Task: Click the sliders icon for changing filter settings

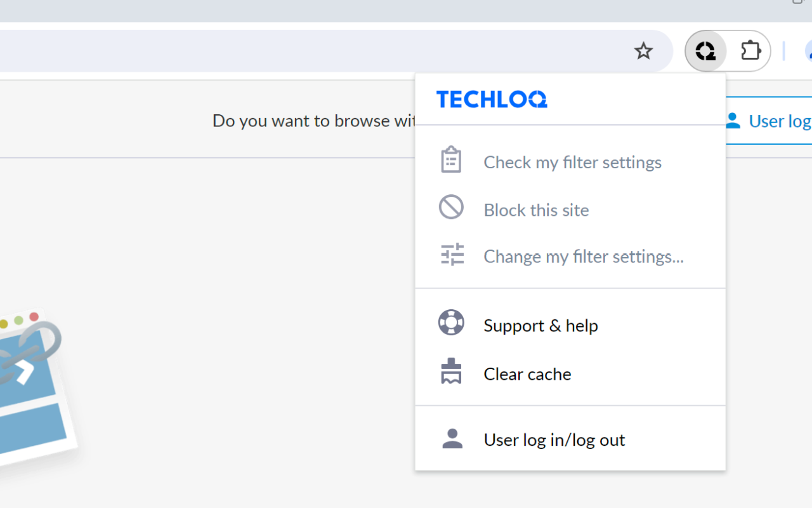Action: [451, 254]
